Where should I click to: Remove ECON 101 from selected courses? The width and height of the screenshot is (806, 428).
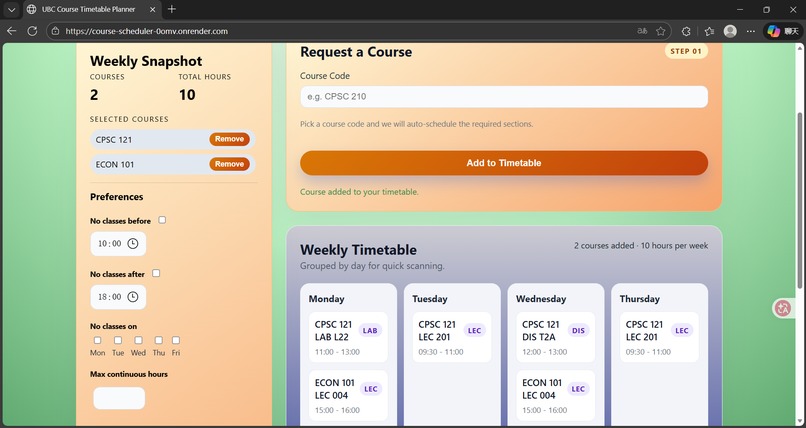click(229, 164)
